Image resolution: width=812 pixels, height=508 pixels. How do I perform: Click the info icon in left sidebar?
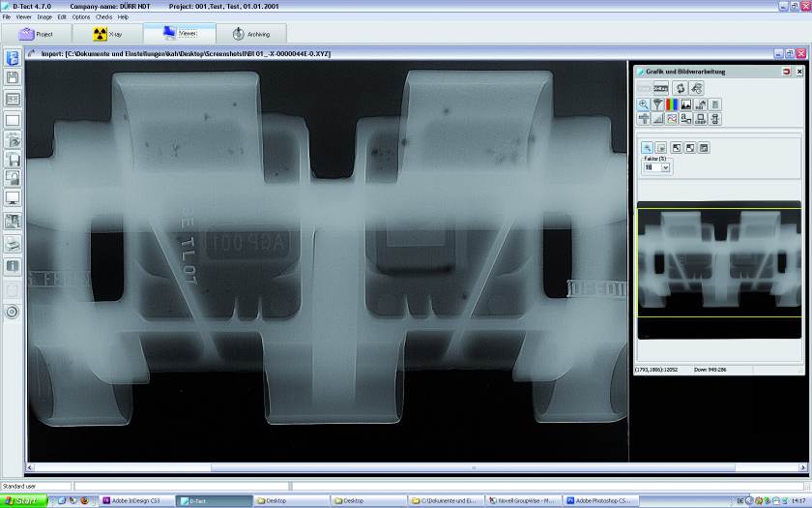coord(13,265)
